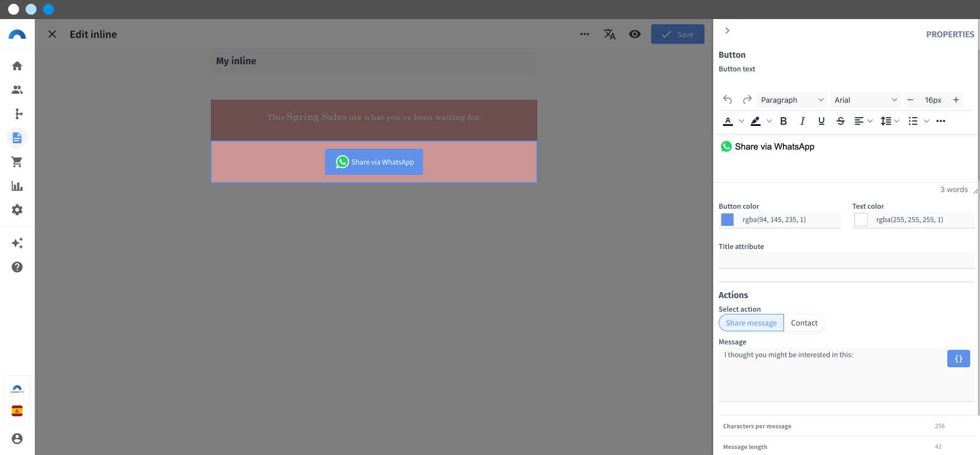This screenshot has height=455, width=980.
Task: Open the translate languages icon
Action: coord(610,34)
